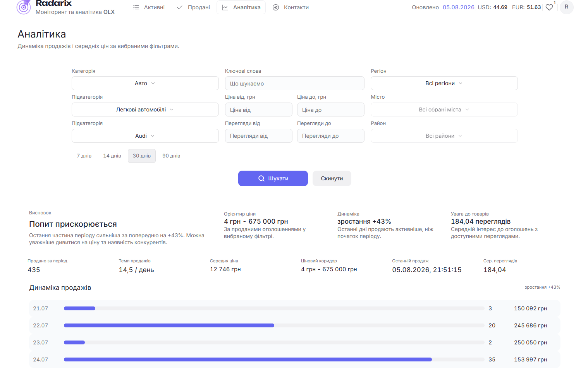Select the 90 днів period
This screenshot has height=368, width=588.
point(171,156)
